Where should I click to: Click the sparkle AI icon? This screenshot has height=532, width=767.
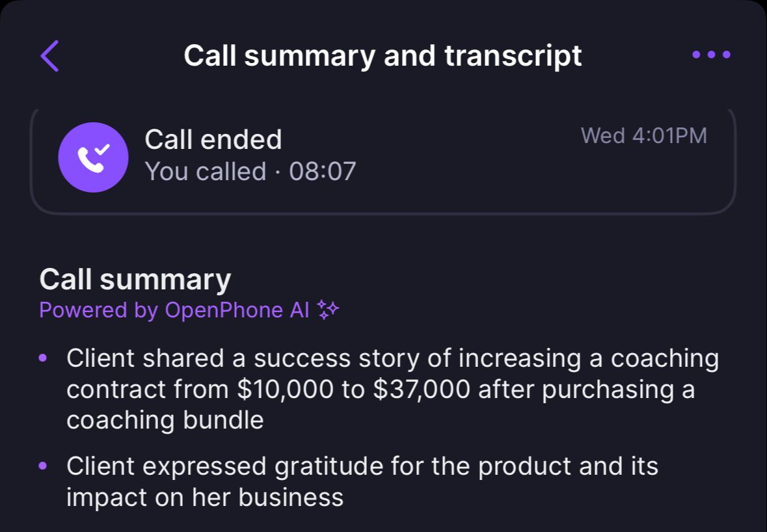tap(328, 310)
